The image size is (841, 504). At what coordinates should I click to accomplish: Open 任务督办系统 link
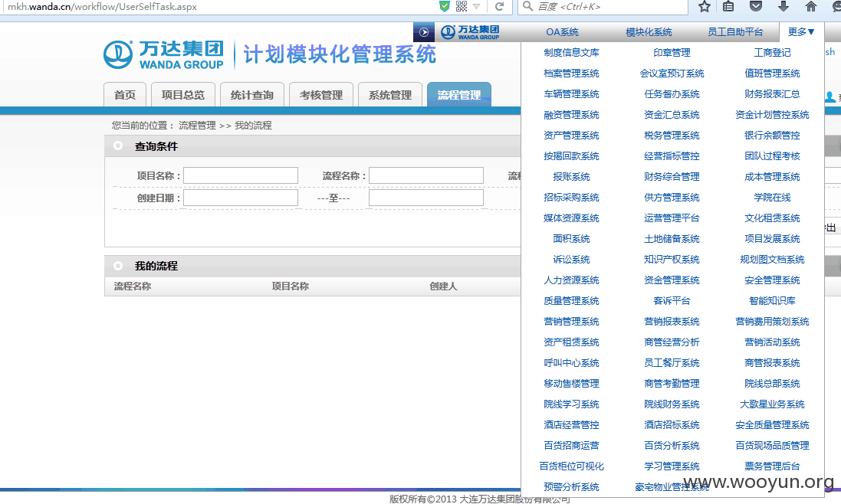point(672,94)
